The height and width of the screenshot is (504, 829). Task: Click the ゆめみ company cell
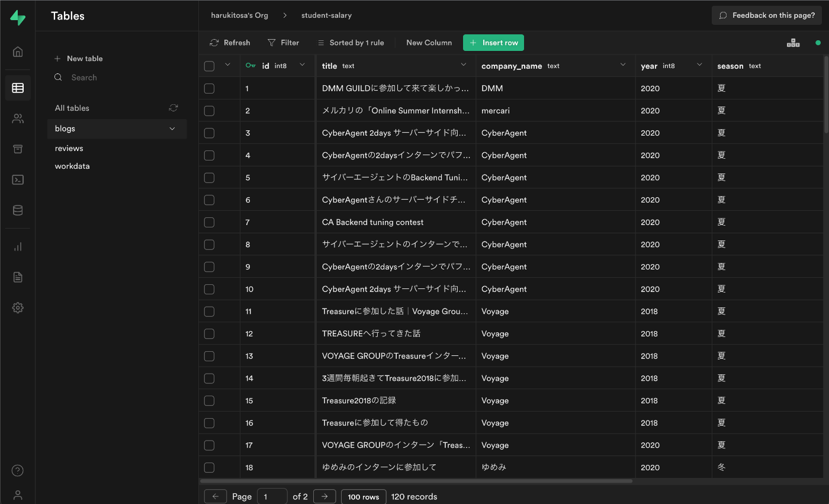556,467
